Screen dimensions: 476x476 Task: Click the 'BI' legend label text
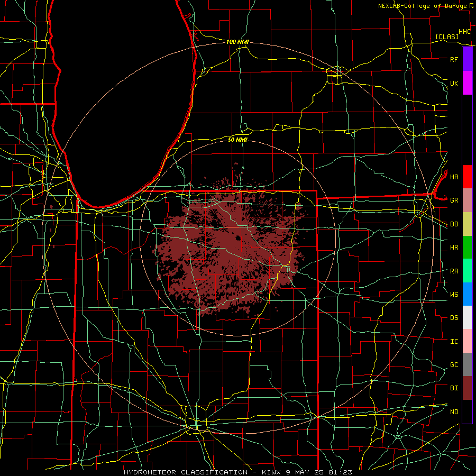(x=454, y=388)
